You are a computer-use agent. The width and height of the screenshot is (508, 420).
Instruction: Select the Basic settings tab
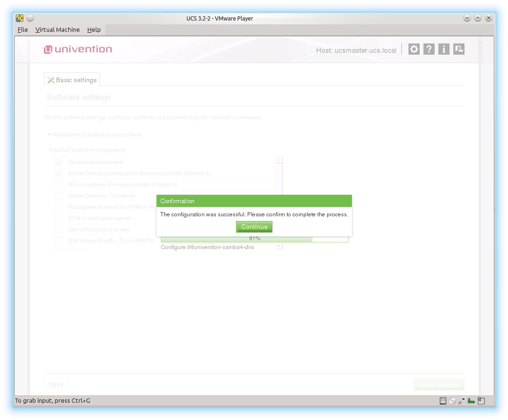tap(72, 80)
